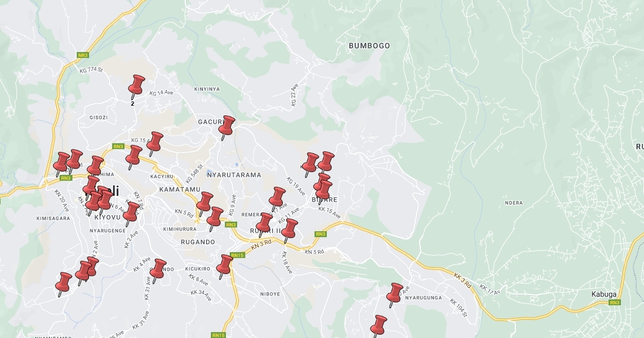Click the GISOZI neighborhood label
This screenshot has width=644, height=338.
99,117
